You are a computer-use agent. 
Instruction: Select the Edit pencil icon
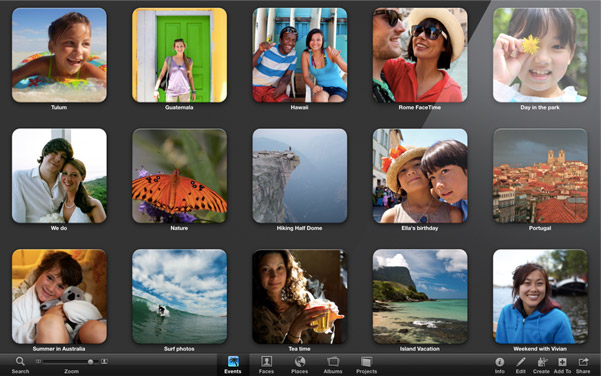tap(521, 362)
